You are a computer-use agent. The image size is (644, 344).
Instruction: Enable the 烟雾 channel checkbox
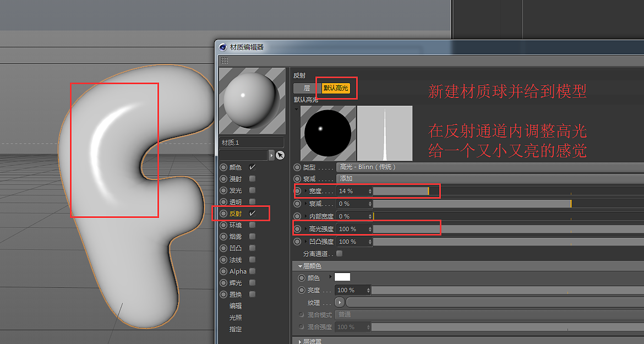pyautogui.click(x=252, y=237)
